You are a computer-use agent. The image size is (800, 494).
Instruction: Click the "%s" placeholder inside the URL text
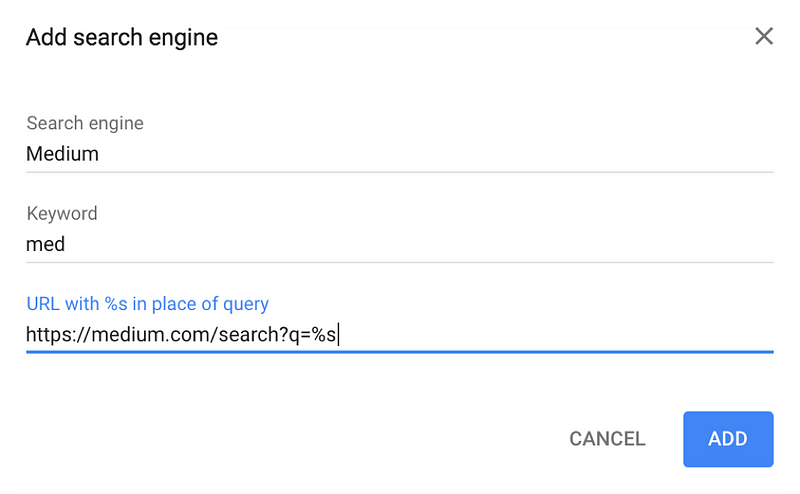(x=324, y=335)
